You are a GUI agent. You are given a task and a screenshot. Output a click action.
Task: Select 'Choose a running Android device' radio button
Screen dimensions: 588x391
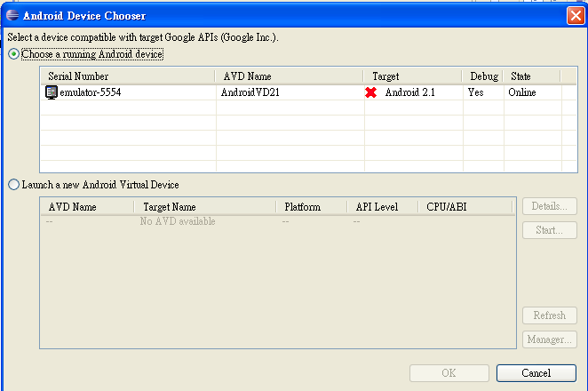[x=14, y=54]
